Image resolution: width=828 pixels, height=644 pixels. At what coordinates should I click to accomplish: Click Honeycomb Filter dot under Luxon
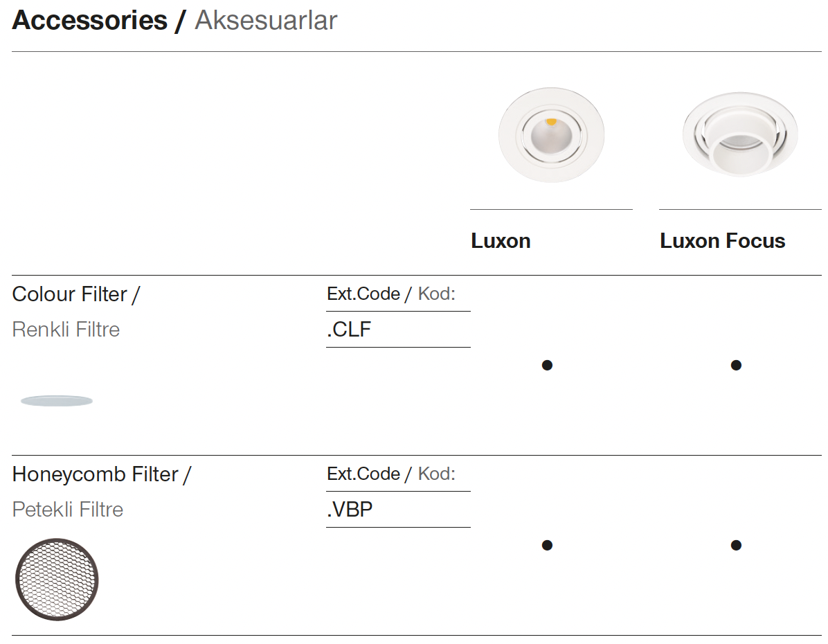(x=547, y=545)
